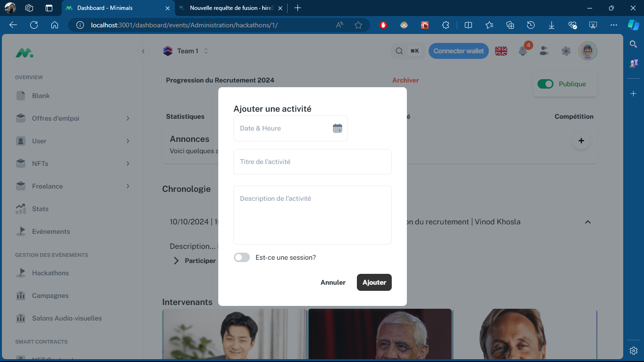Click the plus button in Annonces card
The height and width of the screenshot is (362, 644).
581,140
